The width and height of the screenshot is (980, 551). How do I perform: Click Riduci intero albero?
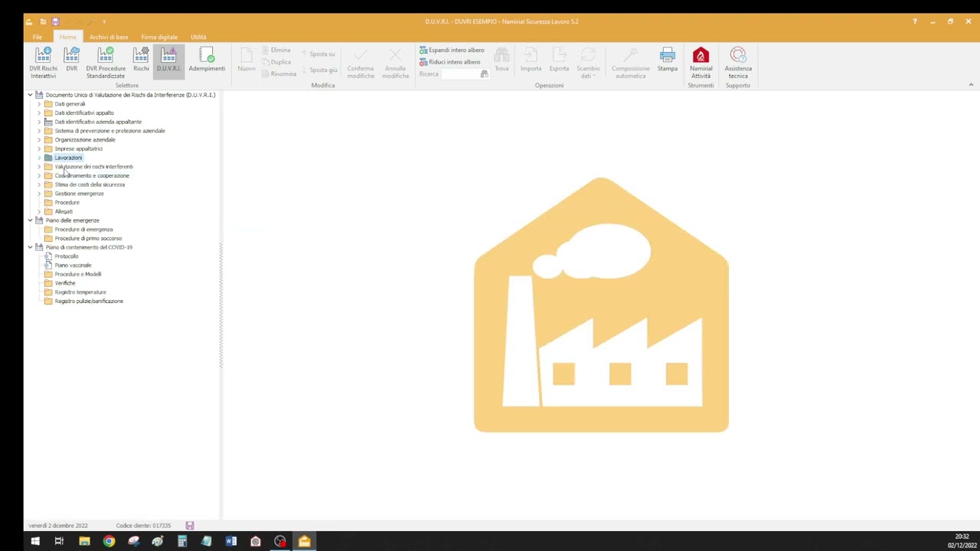[450, 62]
